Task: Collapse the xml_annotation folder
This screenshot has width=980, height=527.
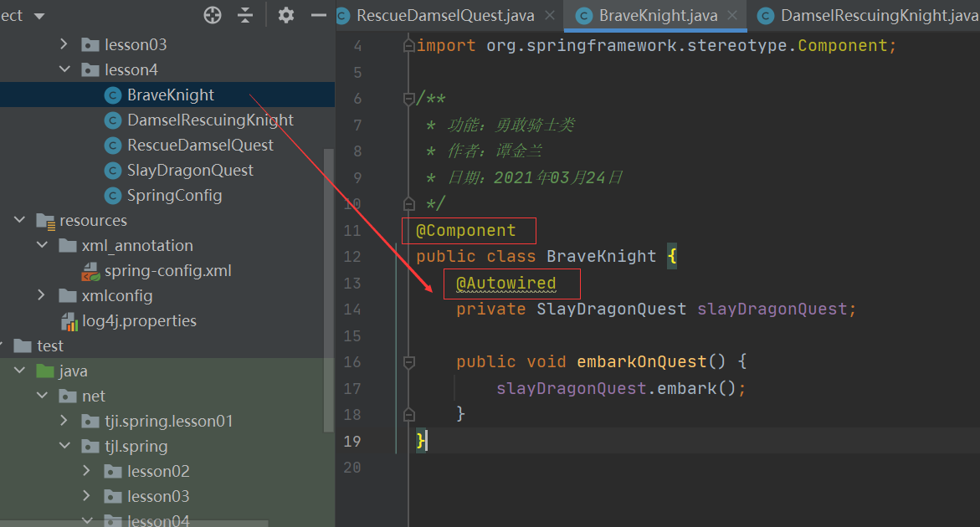Action: (42, 245)
